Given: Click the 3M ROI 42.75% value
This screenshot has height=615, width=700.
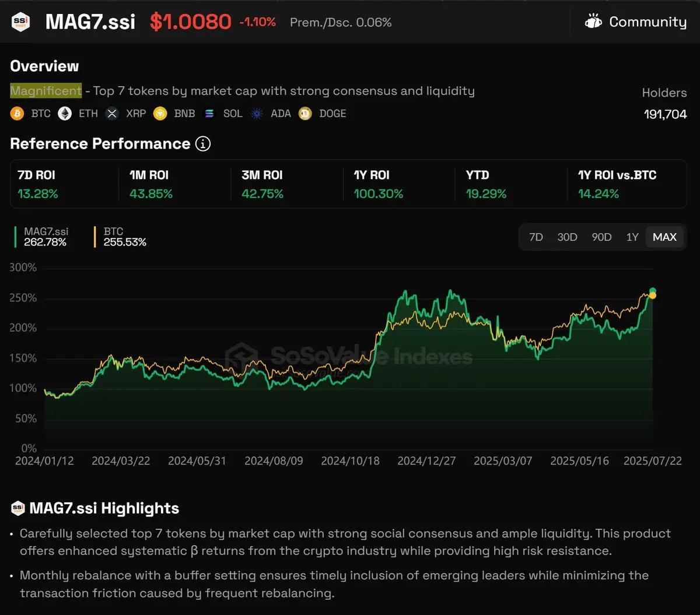Looking at the screenshot, I should [262, 194].
